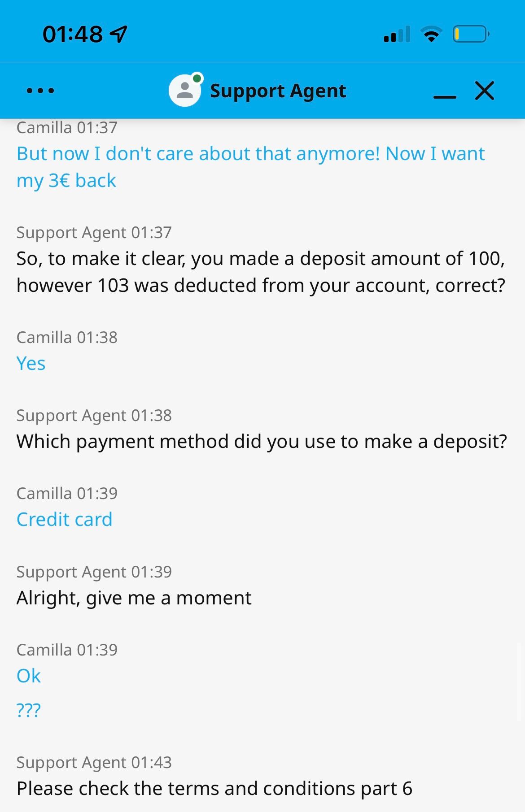Tap the terms and conditions part 6 message
Image resolution: width=525 pixels, height=812 pixels.
(x=214, y=788)
